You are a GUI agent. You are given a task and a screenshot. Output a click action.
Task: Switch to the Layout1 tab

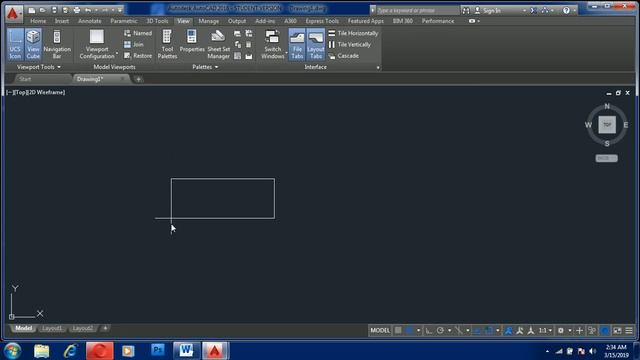point(52,328)
